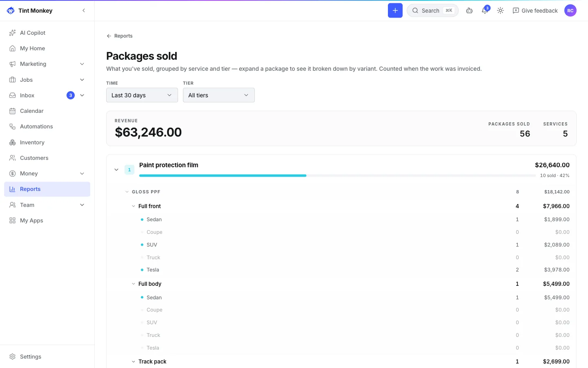Viewport: 588px width, 368px height.
Task: Click the Money dollar-circle icon
Action: (13, 173)
